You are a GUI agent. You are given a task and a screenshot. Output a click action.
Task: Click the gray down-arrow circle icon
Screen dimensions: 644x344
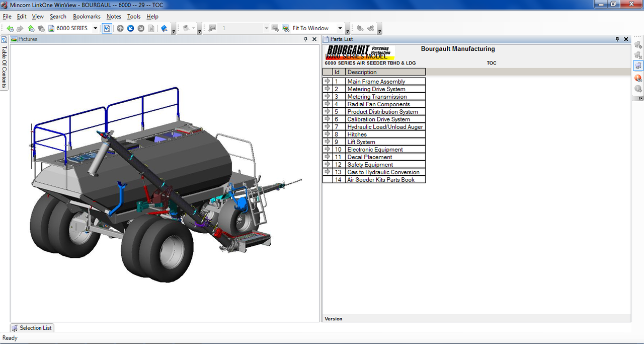coord(141,28)
